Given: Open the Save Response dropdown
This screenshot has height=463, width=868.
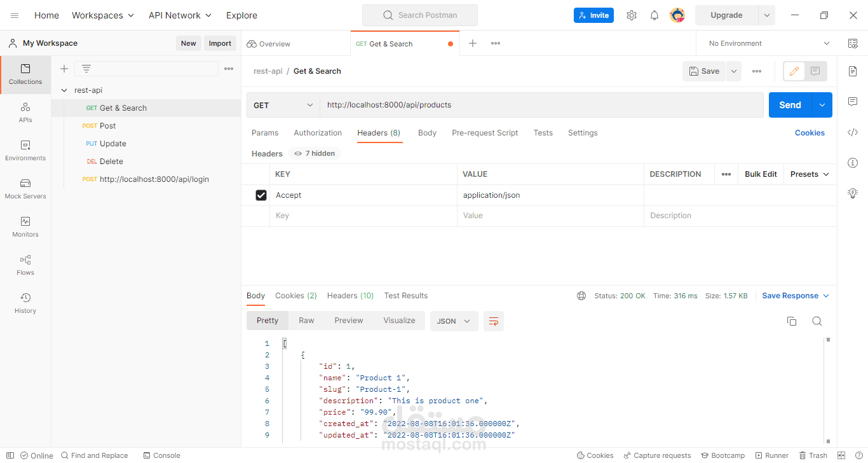Looking at the screenshot, I should tap(796, 296).
